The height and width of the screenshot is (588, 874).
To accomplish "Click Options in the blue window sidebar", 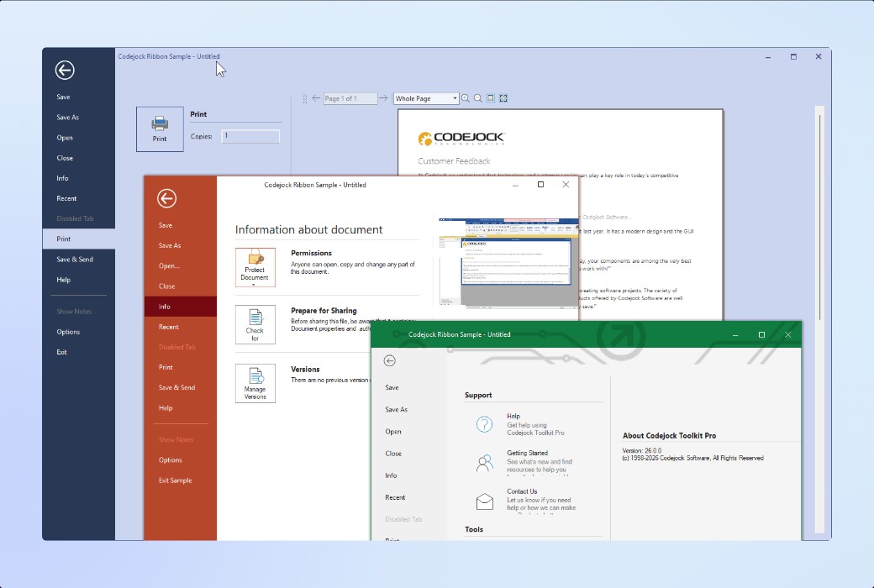I will coord(79,332).
